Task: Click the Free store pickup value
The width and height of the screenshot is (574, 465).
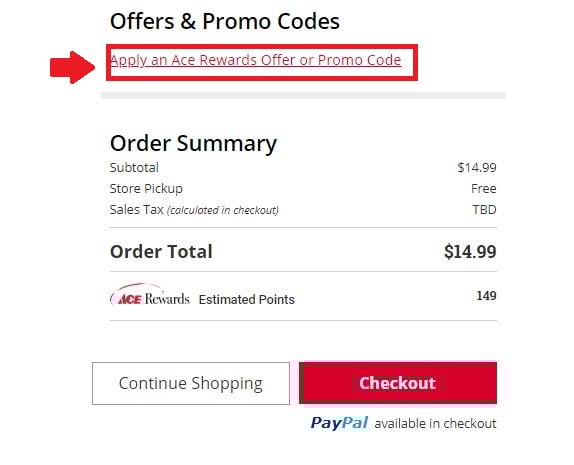Action: pyautogui.click(x=484, y=189)
